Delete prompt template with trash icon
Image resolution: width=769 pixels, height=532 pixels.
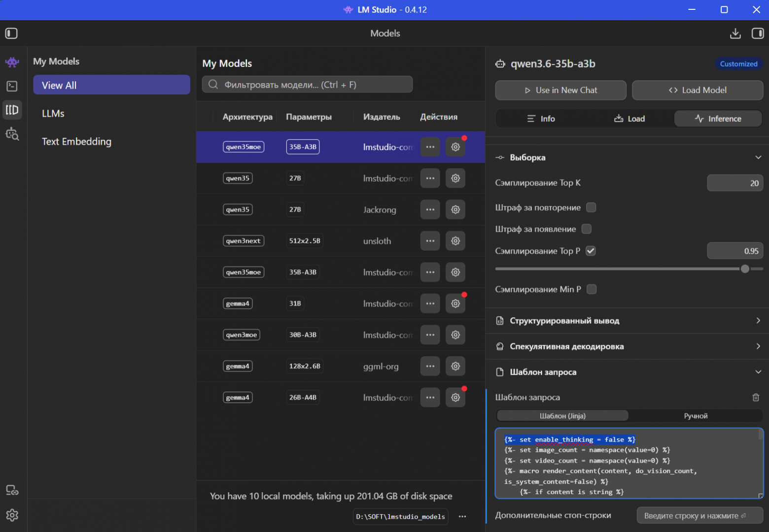coord(756,397)
